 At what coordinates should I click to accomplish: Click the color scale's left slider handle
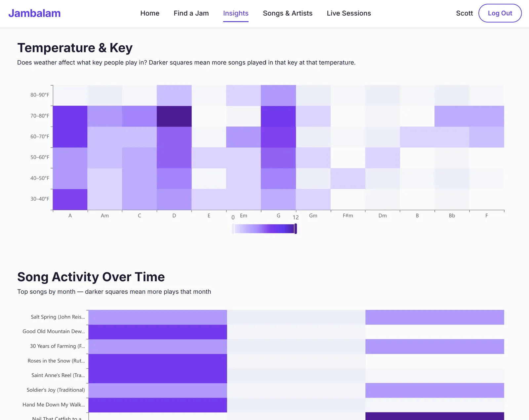click(233, 229)
